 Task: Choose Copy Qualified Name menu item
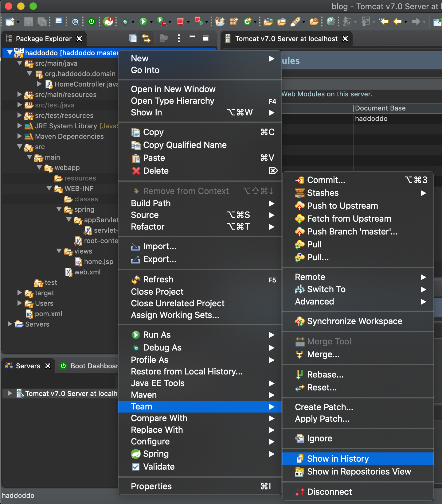[x=200, y=145]
